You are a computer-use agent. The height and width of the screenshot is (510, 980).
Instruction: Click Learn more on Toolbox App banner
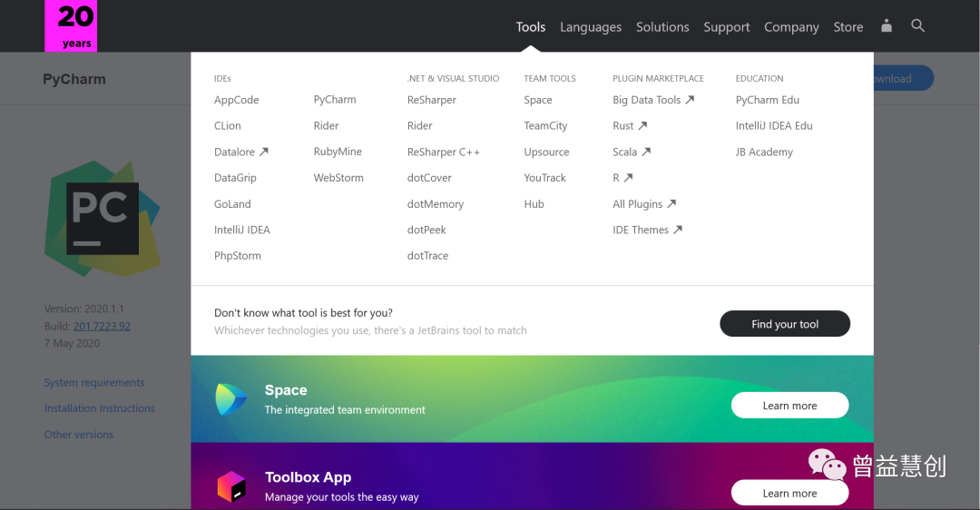pyautogui.click(x=790, y=493)
